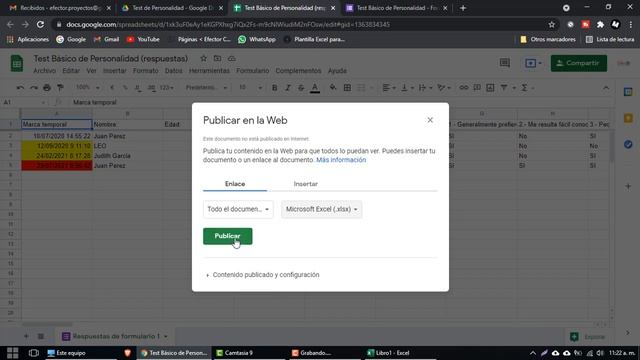The height and width of the screenshot is (360, 640).
Task: Click the Undo toolbar icon
Action: (x=20, y=88)
